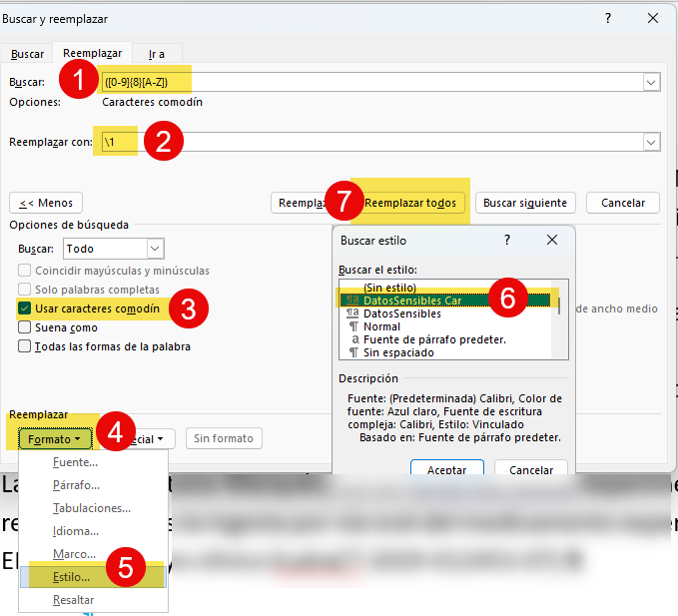Screen dimensions: 678x616
Task: Expand the Buscar field dropdown arrow
Action: point(651,83)
